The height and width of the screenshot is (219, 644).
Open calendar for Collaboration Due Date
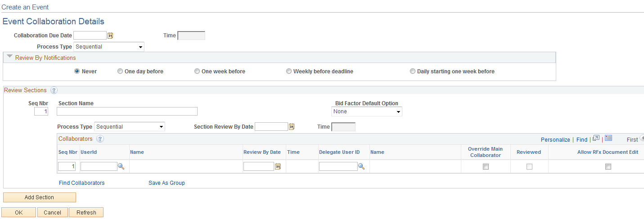click(110, 36)
